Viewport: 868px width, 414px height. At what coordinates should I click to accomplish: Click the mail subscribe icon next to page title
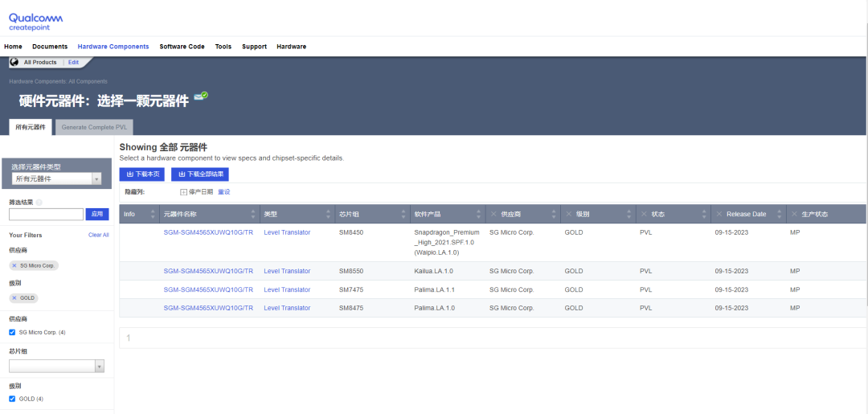tap(201, 96)
